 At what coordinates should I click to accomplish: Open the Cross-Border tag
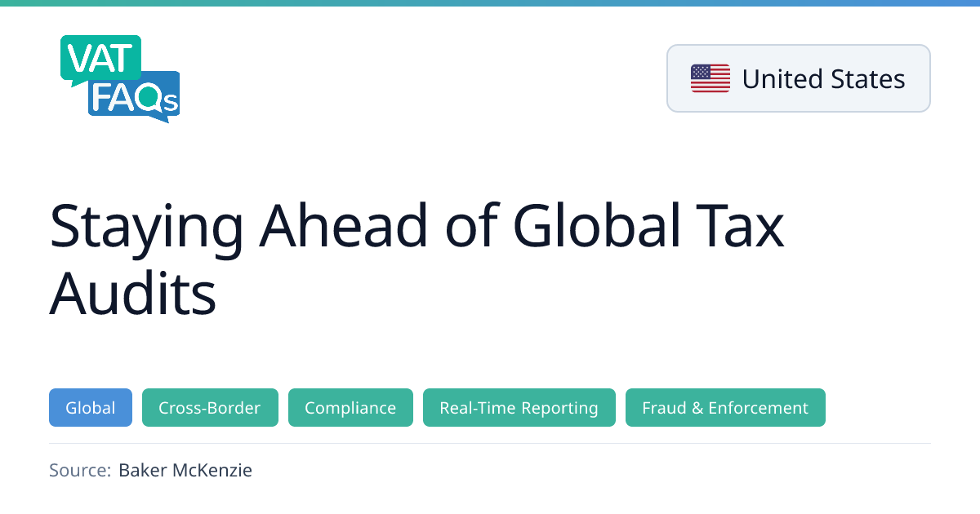[210, 408]
